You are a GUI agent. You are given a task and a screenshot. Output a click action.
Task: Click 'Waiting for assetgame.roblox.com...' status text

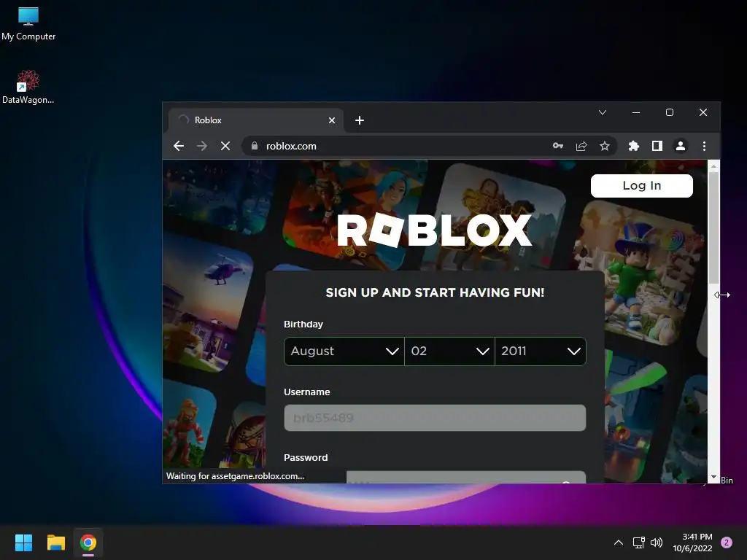point(235,476)
